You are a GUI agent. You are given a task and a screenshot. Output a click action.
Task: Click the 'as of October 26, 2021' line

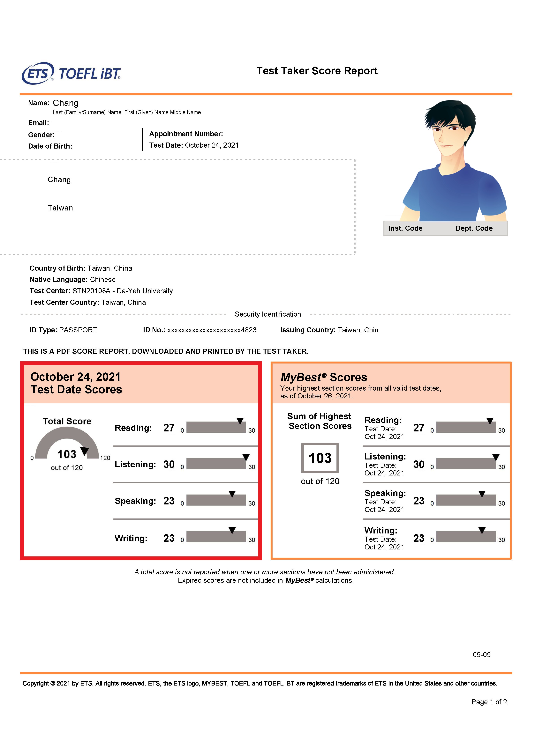click(x=317, y=396)
